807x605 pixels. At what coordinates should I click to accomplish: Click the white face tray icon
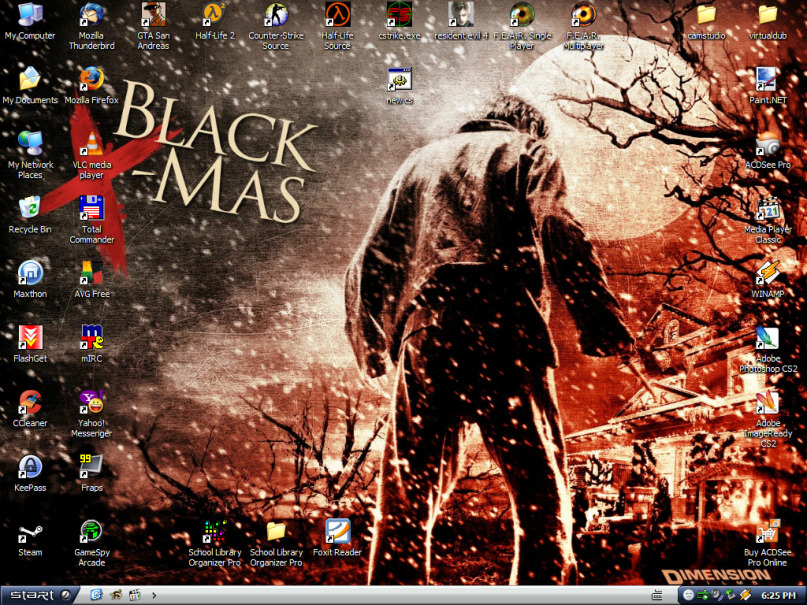click(688, 595)
